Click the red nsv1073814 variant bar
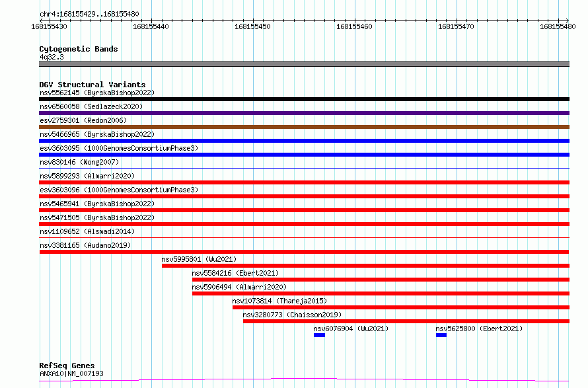Viewport: 588px width, 388px height. pos(401,307)
